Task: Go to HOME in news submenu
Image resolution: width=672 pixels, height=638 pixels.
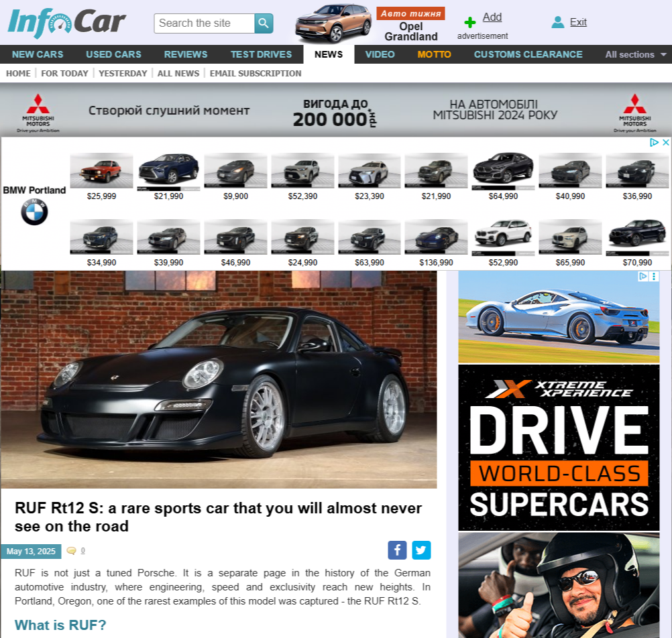Action: [x=18, y=73]
